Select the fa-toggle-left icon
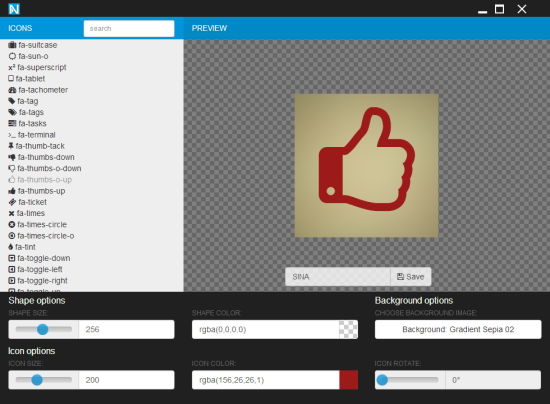The height and width of the screenshot is (404, 550). [35, 269]
